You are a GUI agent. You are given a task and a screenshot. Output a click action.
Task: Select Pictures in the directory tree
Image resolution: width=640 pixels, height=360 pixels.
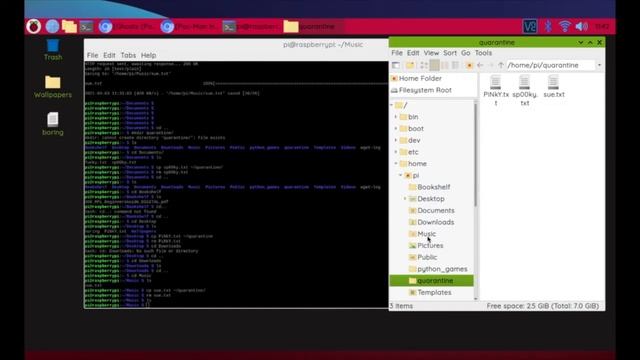[x=430, y=246]
